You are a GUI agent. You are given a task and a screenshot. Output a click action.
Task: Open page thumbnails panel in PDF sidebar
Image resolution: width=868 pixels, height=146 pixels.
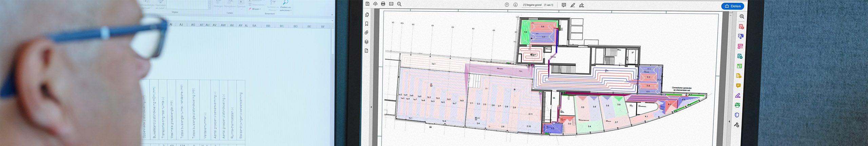click(367, 15)
